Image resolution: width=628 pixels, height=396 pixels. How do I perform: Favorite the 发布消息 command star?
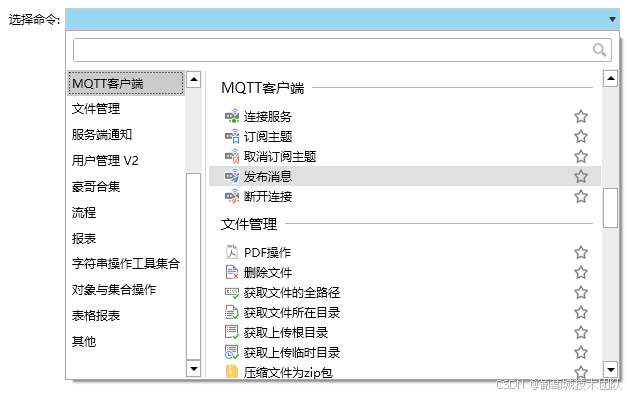(x=581, y=177)
